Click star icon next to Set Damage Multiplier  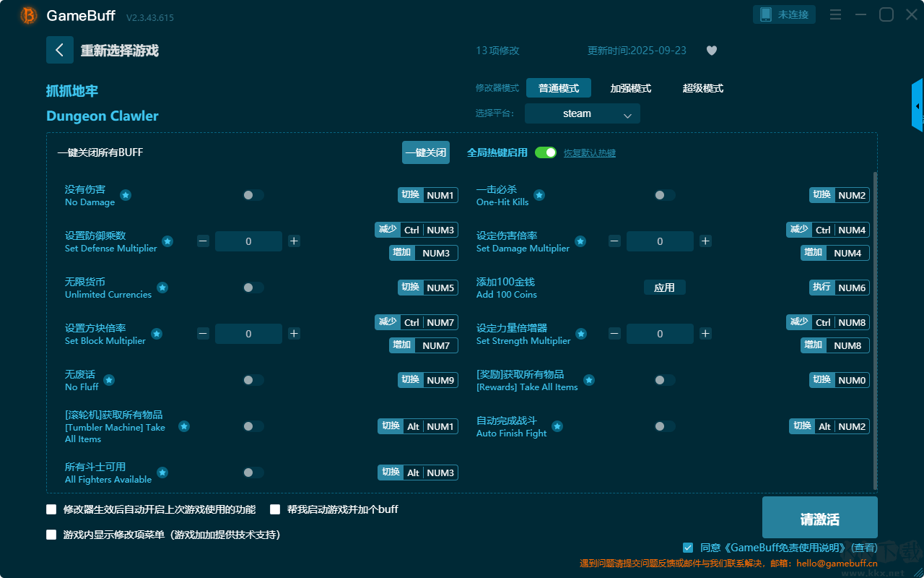[x=580, y=241]
